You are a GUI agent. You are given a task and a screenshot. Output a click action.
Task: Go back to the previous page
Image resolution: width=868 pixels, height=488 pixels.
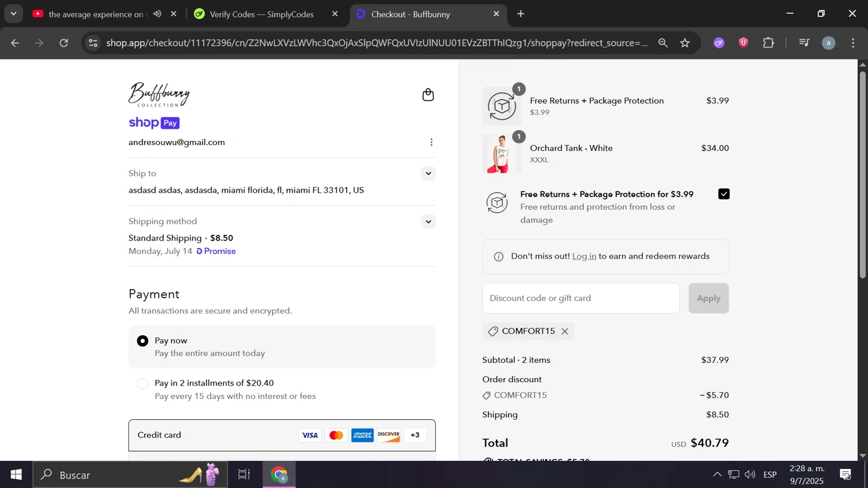[15, 43]
